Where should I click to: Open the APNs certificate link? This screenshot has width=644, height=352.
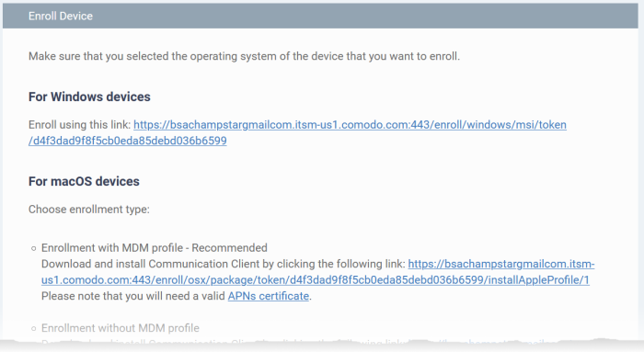[x=269, y=296]
